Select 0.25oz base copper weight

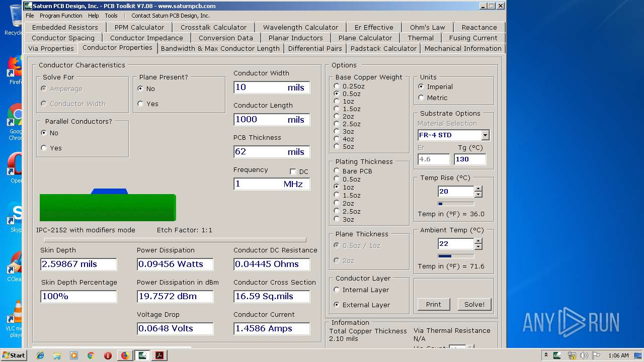(x=349, y=86)
